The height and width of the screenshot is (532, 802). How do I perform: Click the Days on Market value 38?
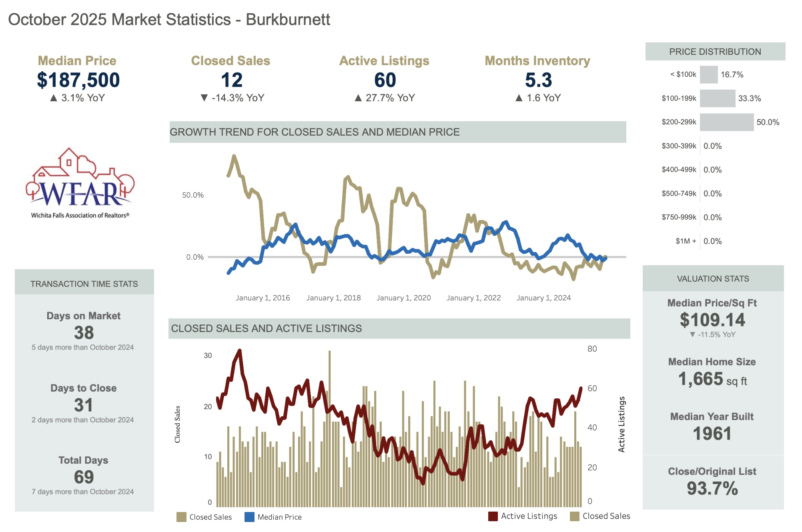pyautogui.click(x=84, y=332)
